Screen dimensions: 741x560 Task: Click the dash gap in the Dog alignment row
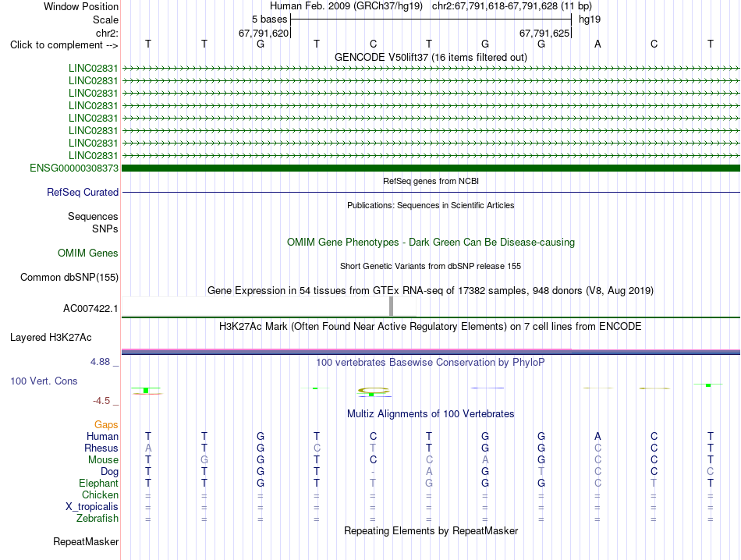(x=373, y=472)
